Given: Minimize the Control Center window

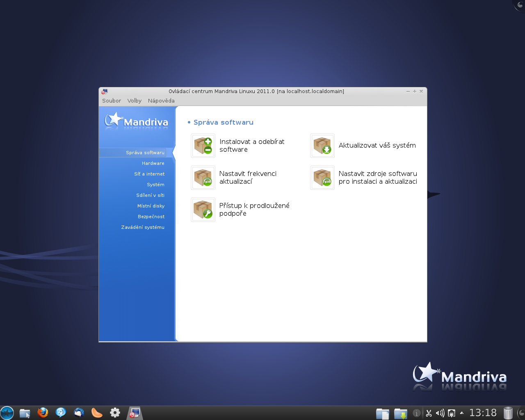Looking at the screenshot, I should [x=408, y=91].
